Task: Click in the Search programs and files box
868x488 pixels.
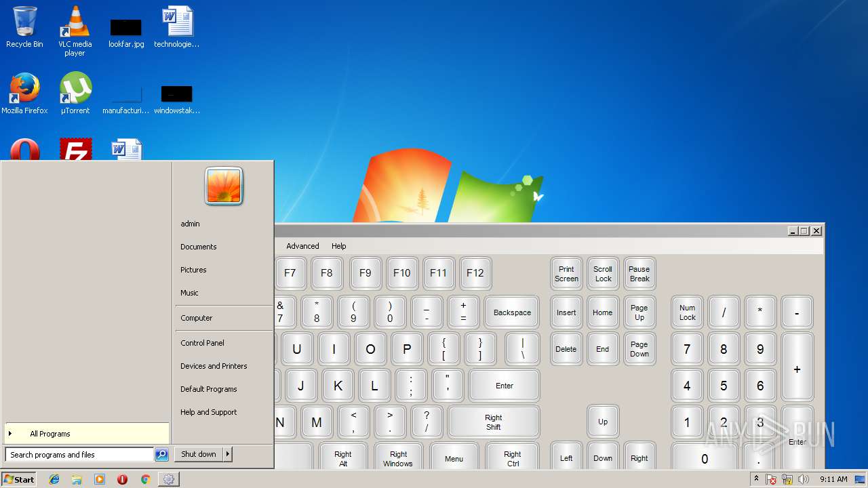Action: tap(79, 455)
